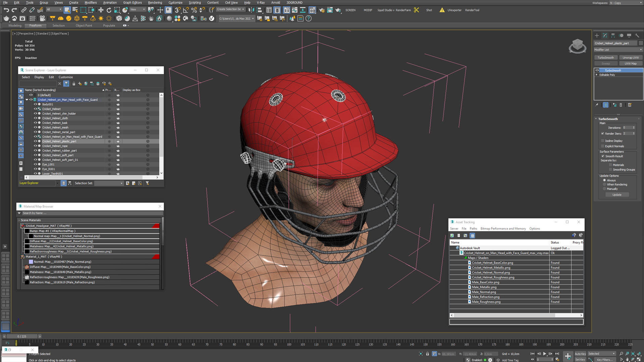Open the Utilities wrench panel tab
The height and width of the screenshot is (362, 644).
tap(637, 35)
